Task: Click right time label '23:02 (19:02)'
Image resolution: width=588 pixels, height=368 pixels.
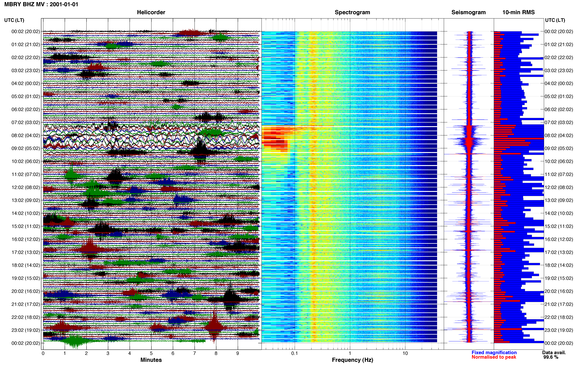Action: click(x=559, y=330)
